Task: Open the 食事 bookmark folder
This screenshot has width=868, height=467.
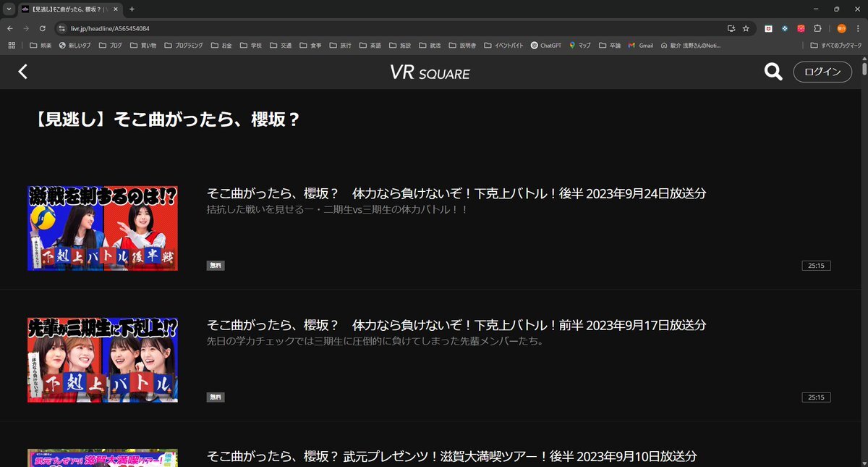Action: pos(310,45)
